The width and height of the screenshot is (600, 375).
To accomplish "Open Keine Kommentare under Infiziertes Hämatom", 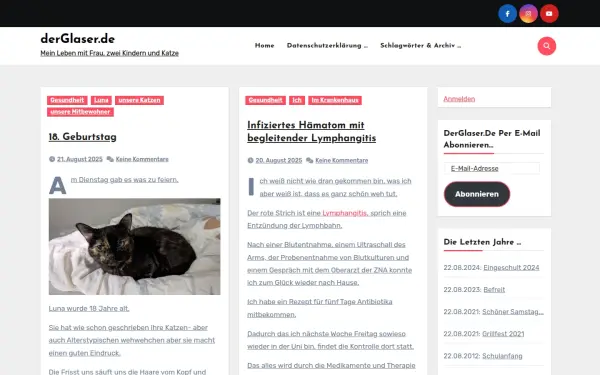I will click(342, 160).
